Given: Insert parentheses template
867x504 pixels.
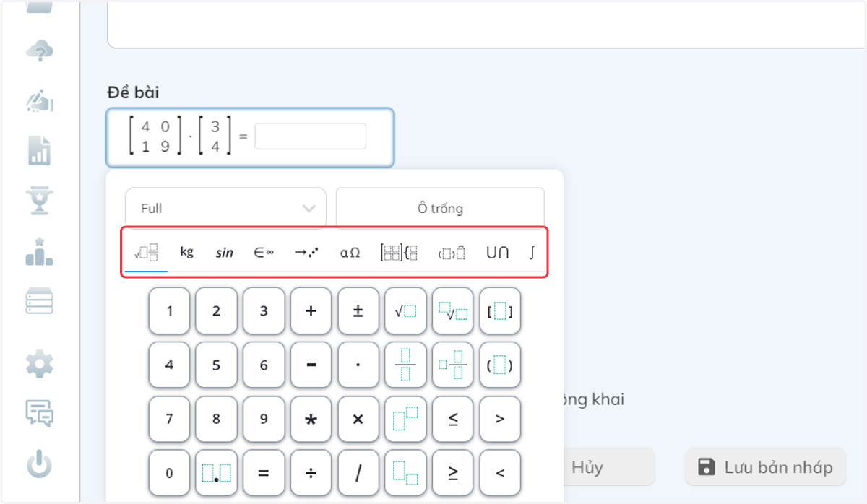Looking at the screenshot, I should [x=500, y=365].
